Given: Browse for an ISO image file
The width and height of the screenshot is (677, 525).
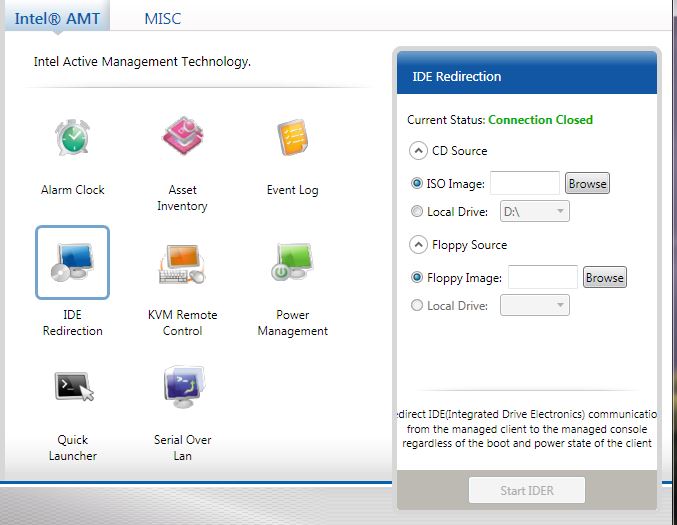Looking at the screenshot, I should [x=587, y=183].
